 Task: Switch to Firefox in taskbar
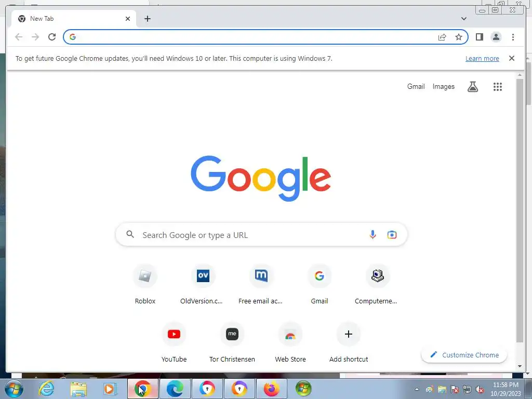point(271,389)
